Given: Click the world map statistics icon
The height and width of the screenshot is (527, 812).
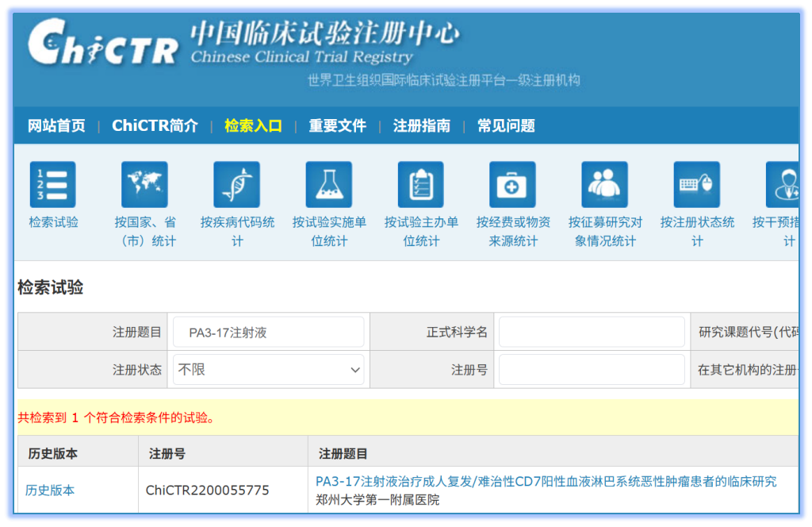Looking at the screenshot, I should point(144,185).
